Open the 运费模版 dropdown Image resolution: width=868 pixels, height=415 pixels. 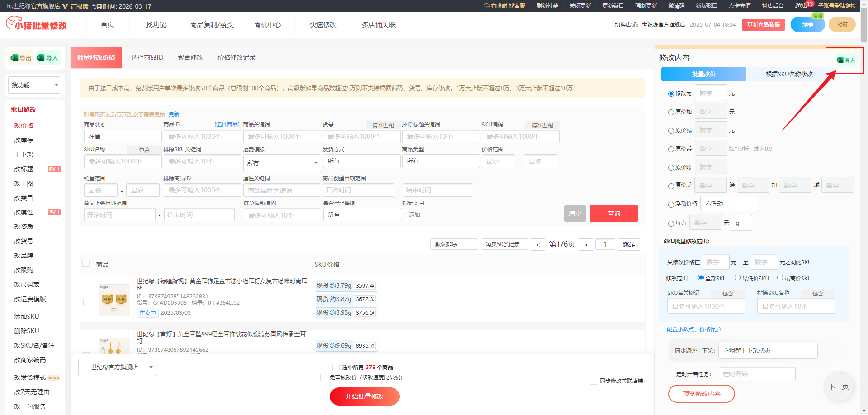pyautogui.click(x=282, y=163)
